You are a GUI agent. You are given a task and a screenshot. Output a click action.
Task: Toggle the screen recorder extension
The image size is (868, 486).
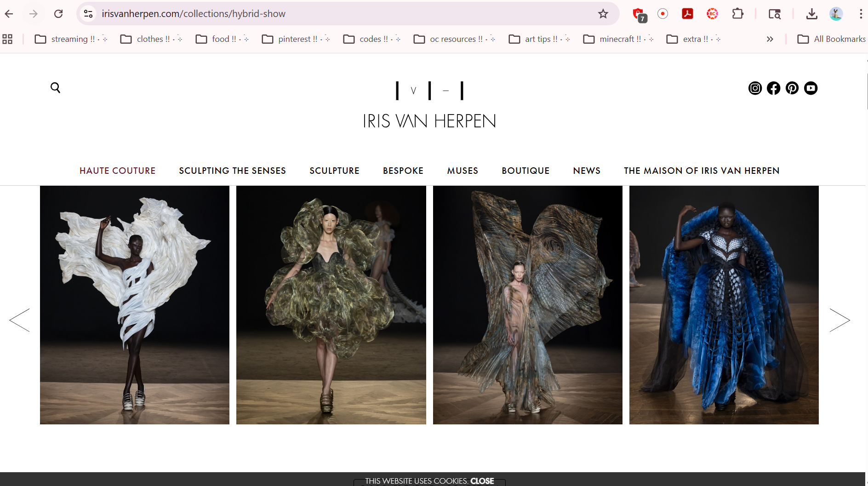662,13
